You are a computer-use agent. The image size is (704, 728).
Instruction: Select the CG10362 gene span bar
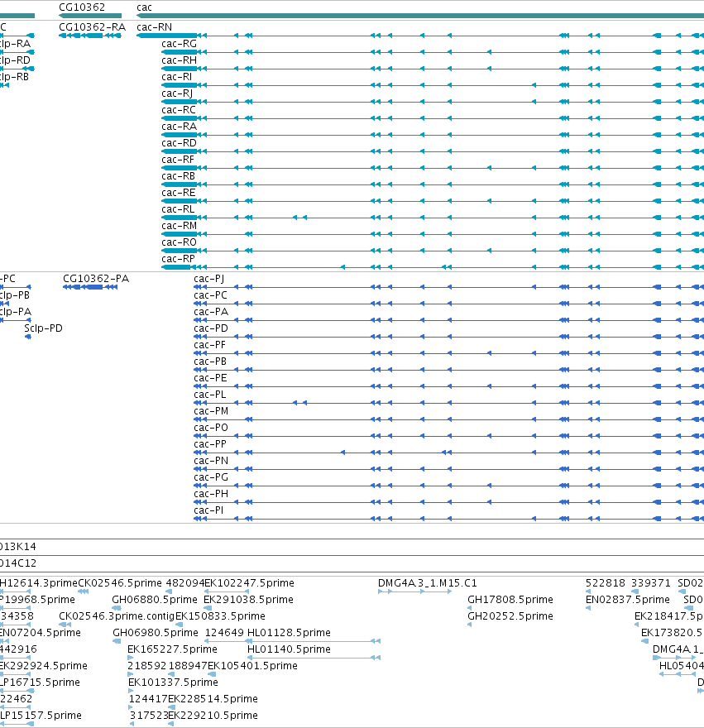point(90,16)
